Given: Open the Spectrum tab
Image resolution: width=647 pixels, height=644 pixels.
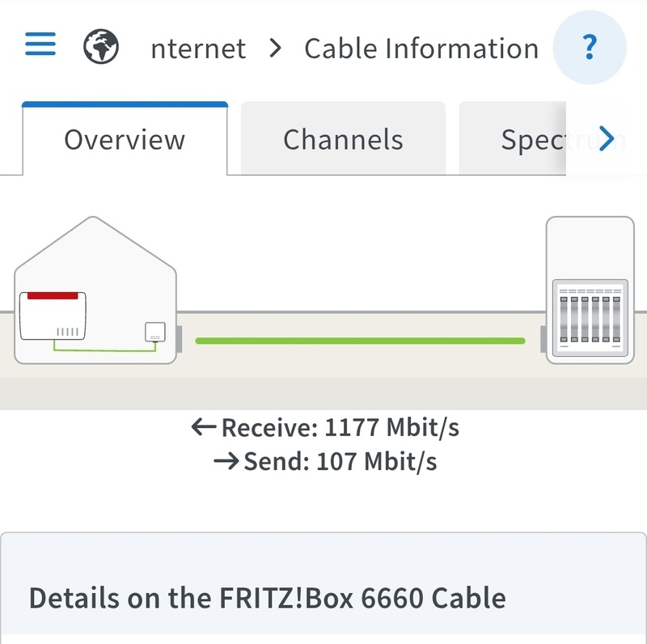Looking at the screenshot, I should click(532, 138).
